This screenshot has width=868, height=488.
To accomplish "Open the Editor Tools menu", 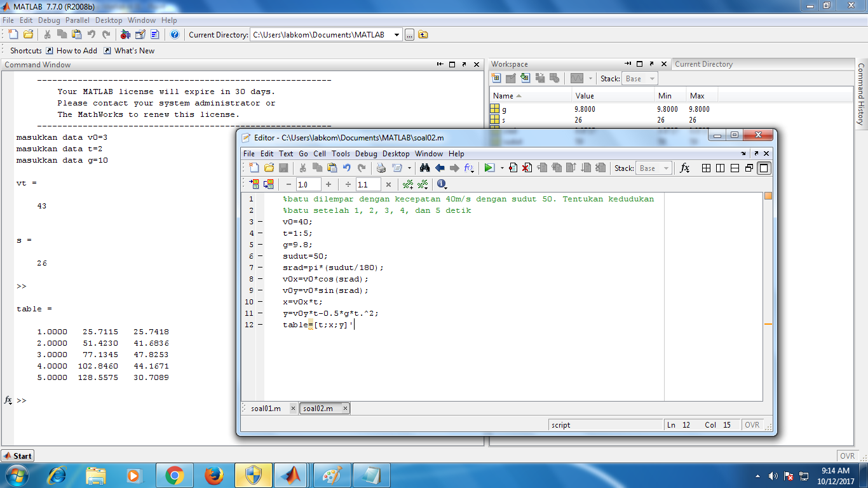I will [x=341, y=154].
